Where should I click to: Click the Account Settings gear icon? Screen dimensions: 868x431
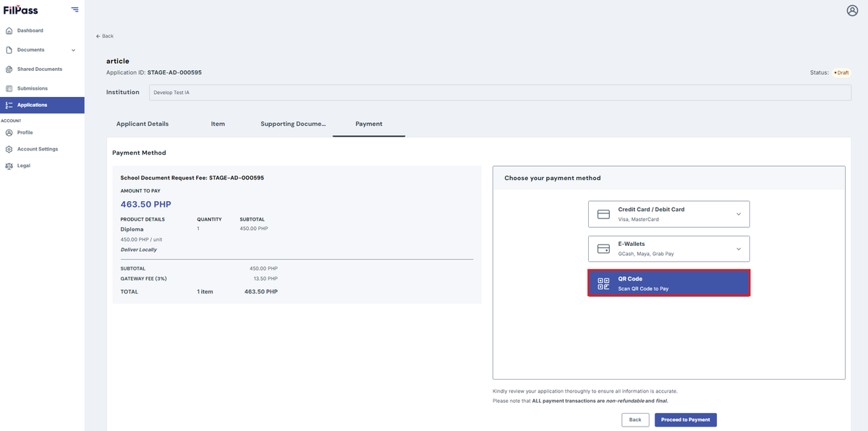[x=9, y=149]
